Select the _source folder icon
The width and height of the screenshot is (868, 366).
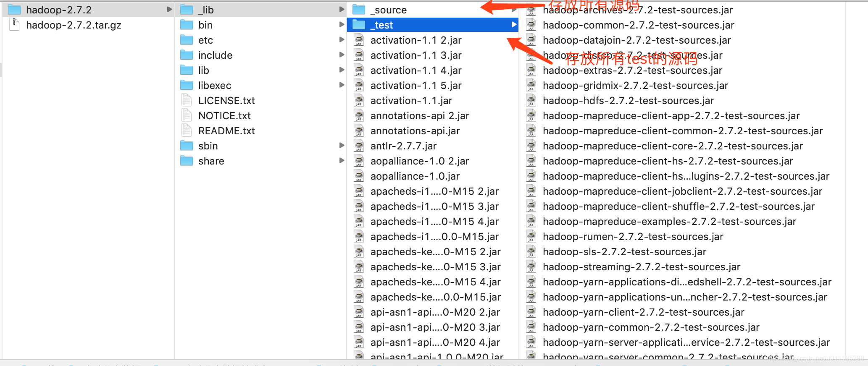click(359, 10)
